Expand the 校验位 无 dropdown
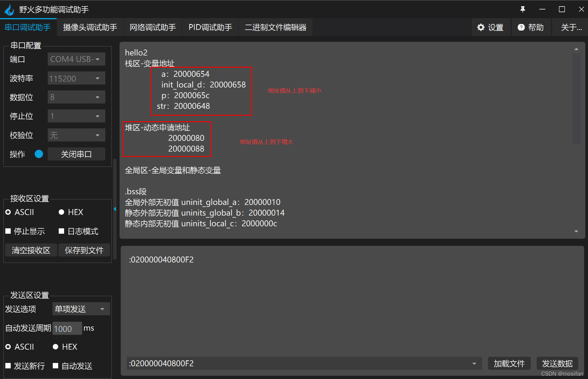The width and height of the screenshot is (588, 379). (x=76, y=135)
